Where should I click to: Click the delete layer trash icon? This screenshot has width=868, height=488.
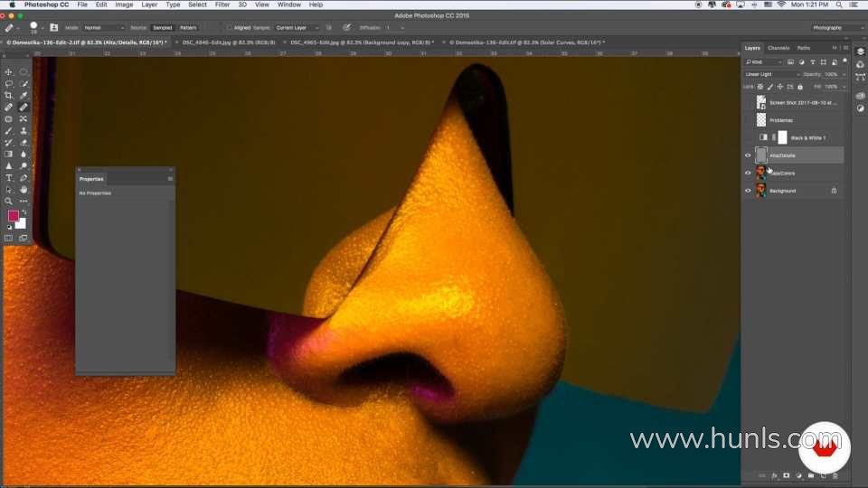[x=835, y=475]
